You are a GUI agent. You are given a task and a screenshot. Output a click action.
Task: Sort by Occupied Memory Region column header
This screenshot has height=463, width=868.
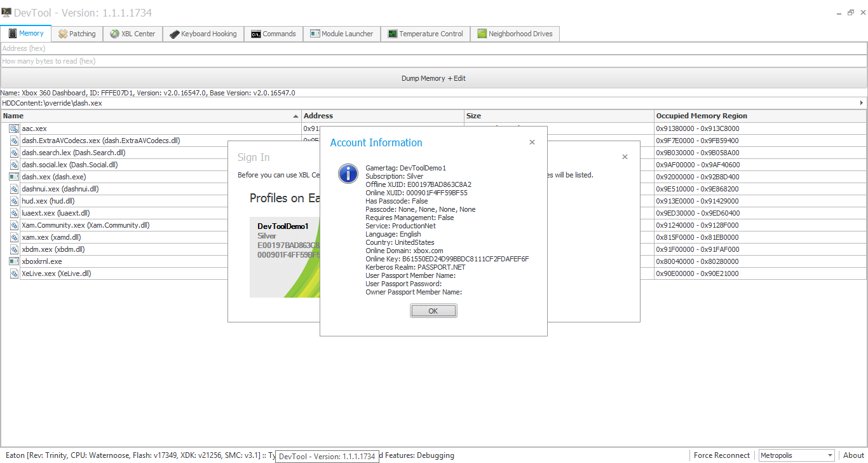[x=761, y=116]
